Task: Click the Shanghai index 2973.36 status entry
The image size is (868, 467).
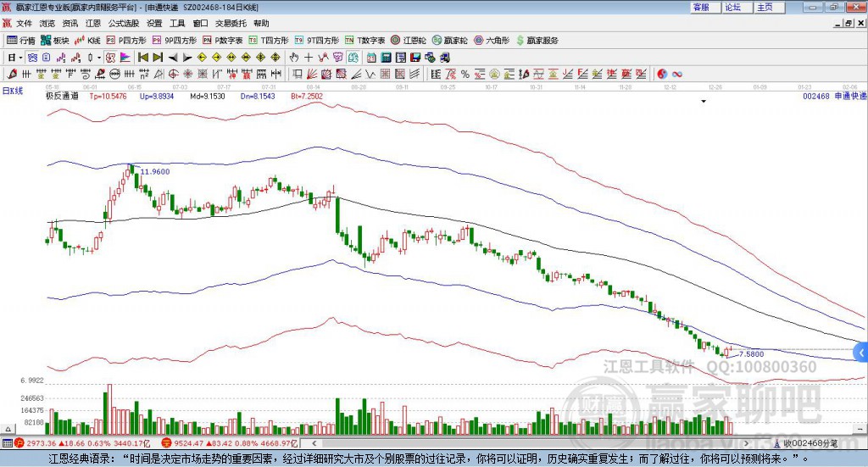Action: [x=82, y=443]
